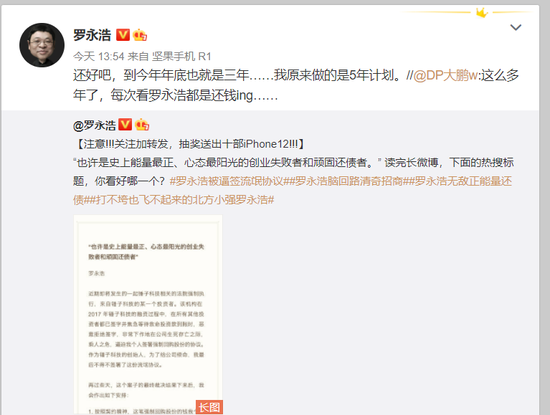550x415 pixels.
Task: Open the @DP大鹏w mention link
Action: (445, 75)
